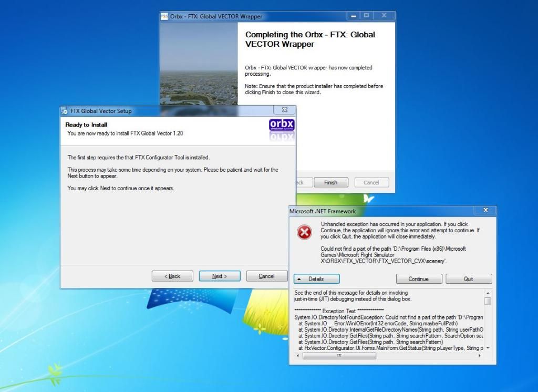The width and height of the screenshot is (538, 392).
Task: Click Cancel in the FTX Global Vector Setup
Action: (266, 275)
